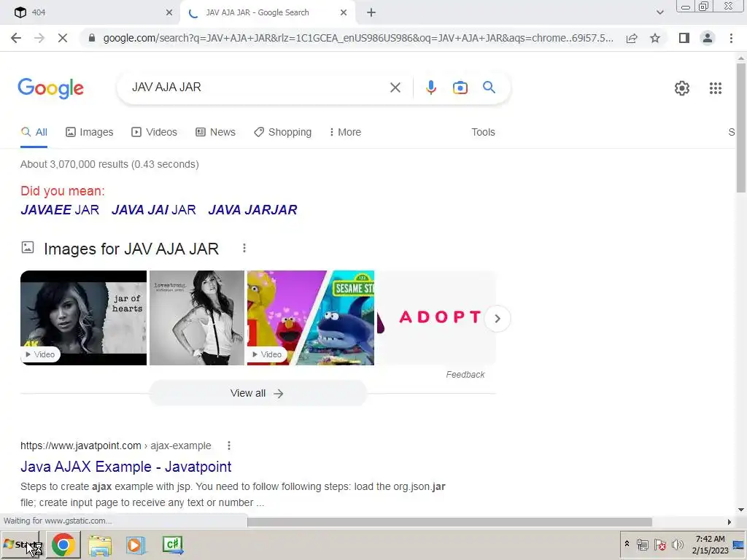This screenshot has height=560, width=747.
Task: Open a new tab
Action: click(371, 12)
